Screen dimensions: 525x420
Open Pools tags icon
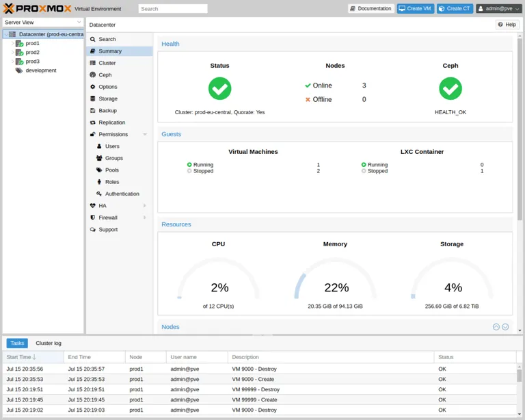point(99,170)
